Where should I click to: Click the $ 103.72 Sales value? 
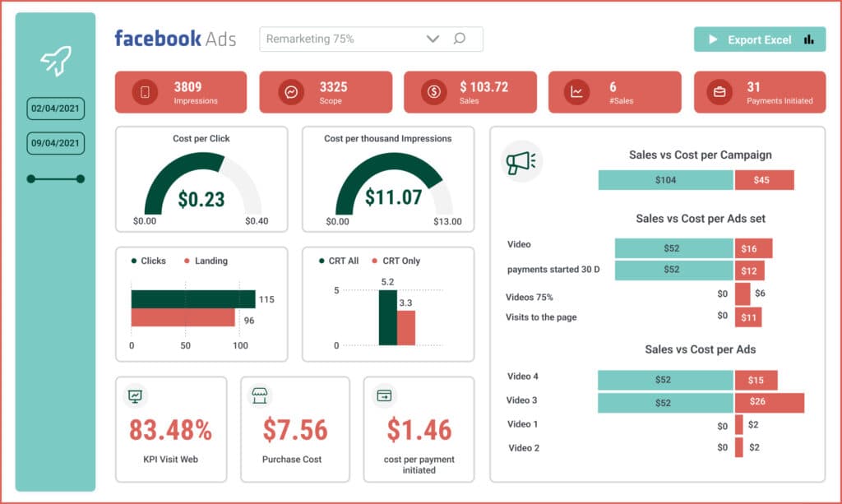pos(483,87)
